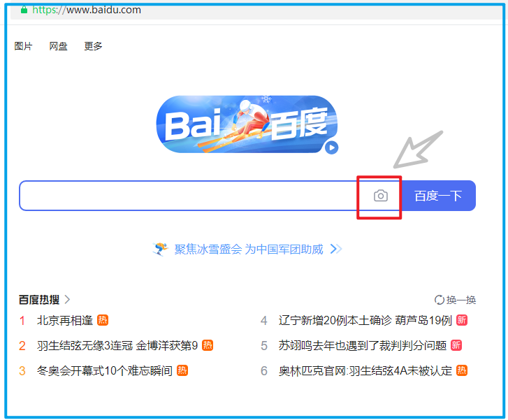This screenshot has height=420, width=508.
Task: Open the 聚焦冰雪盛会 为中国军团助威 link
Action: (249, 249)
